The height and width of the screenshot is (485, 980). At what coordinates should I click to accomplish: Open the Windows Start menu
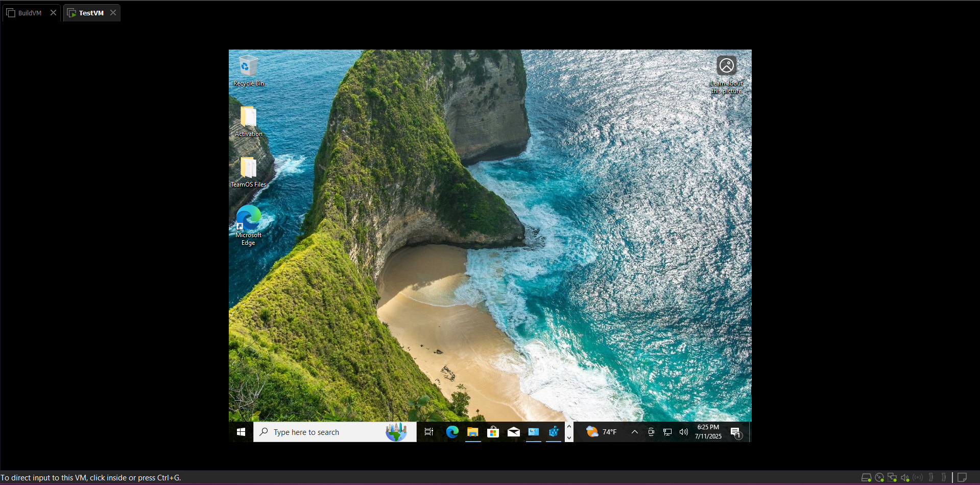[x=241, y=432]
